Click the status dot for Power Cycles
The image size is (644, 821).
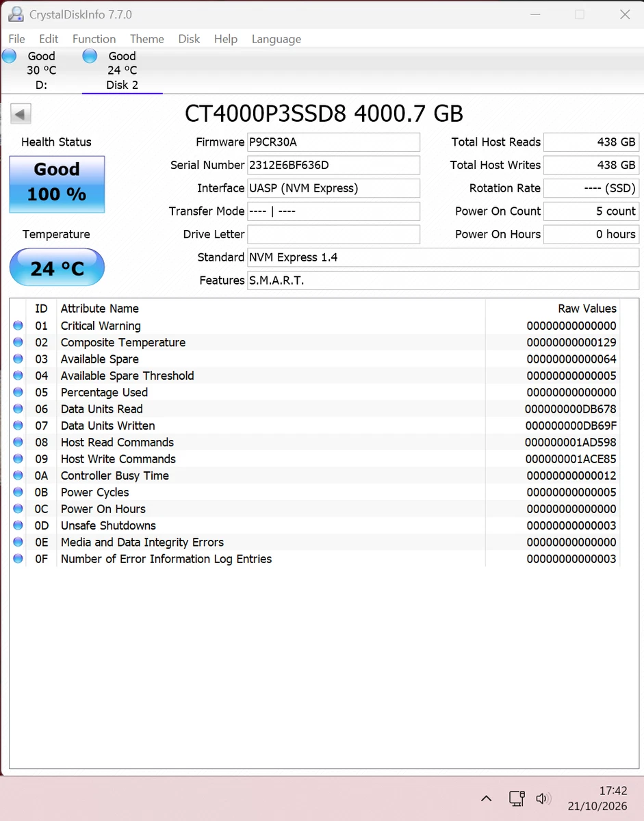tap(18, 493)
